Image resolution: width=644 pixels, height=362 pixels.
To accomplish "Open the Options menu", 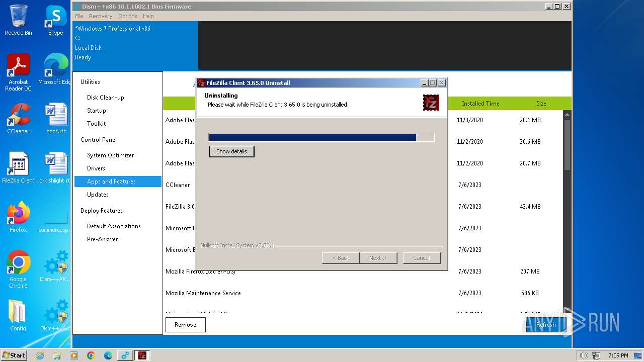I will click(x=128, y=16).
